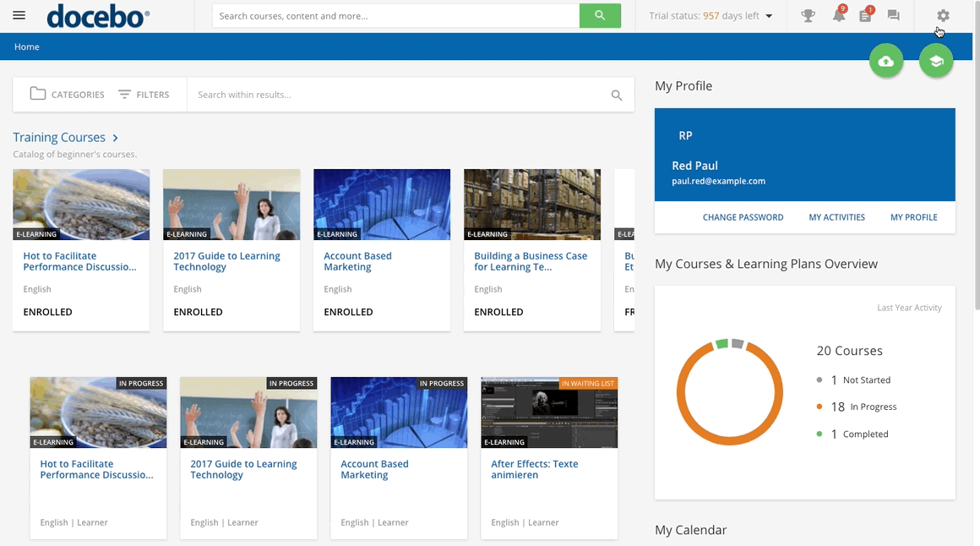Open My Profile link
980x546 pixels.
(913, 217)
